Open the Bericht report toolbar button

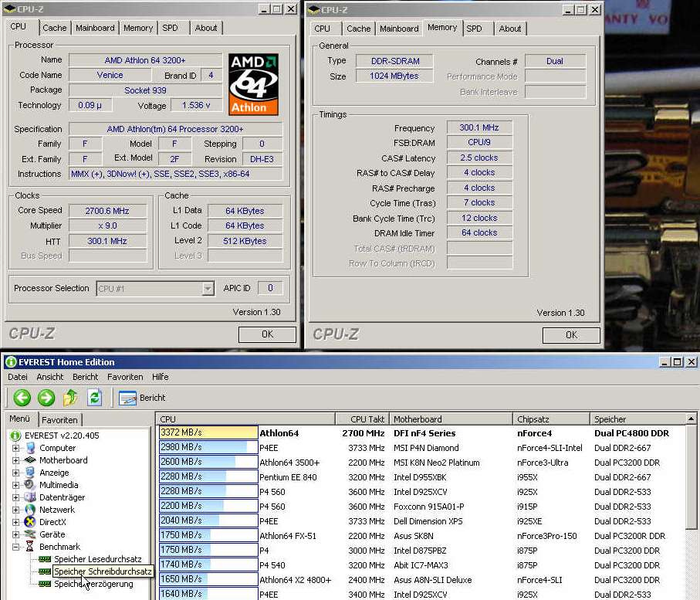[142, 398]
